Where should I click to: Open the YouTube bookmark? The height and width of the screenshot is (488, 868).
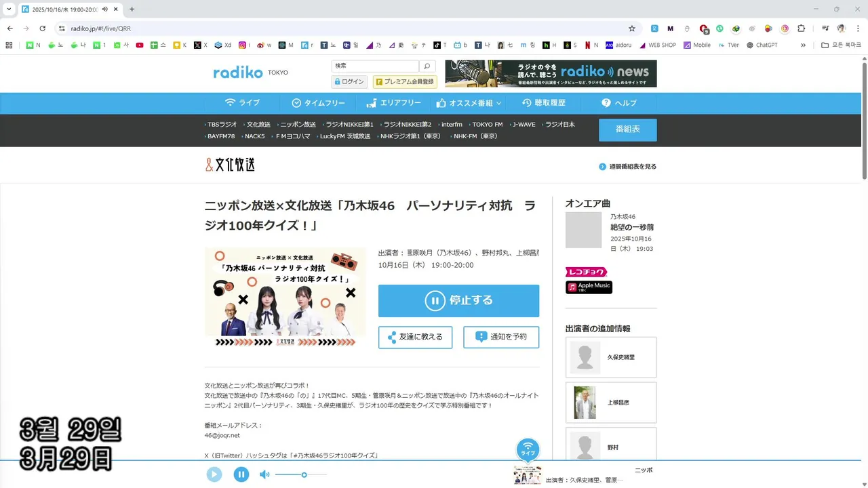(x=140, y=45)
